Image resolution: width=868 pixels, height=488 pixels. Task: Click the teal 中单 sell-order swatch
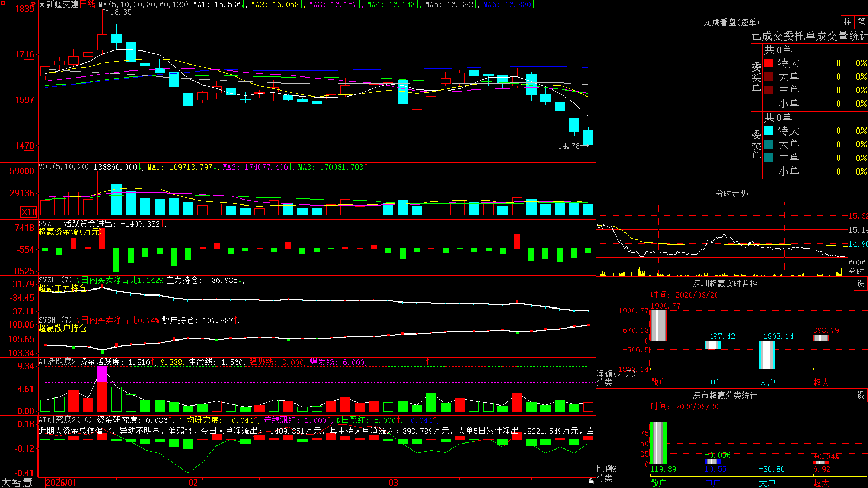pyautogui.click(x=768, y=158)
